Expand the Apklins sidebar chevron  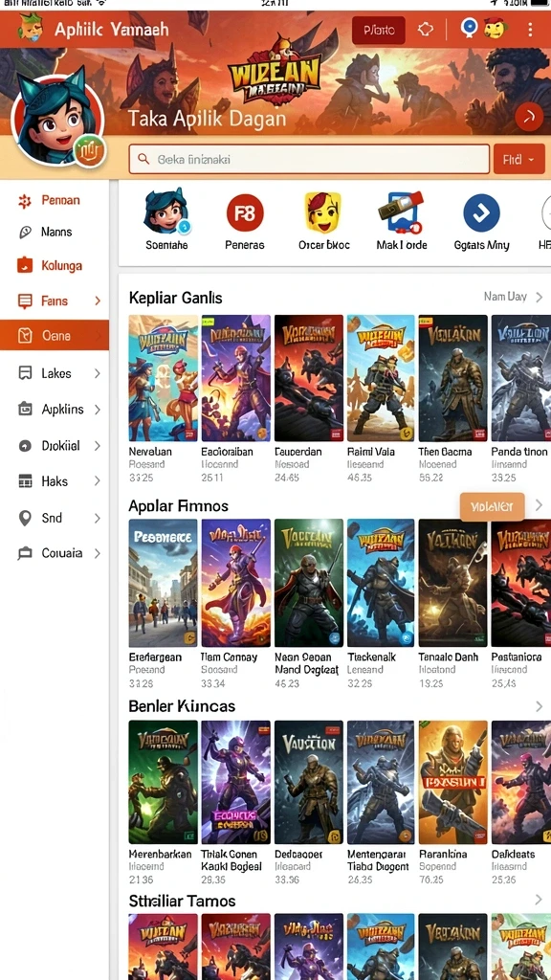98,410
